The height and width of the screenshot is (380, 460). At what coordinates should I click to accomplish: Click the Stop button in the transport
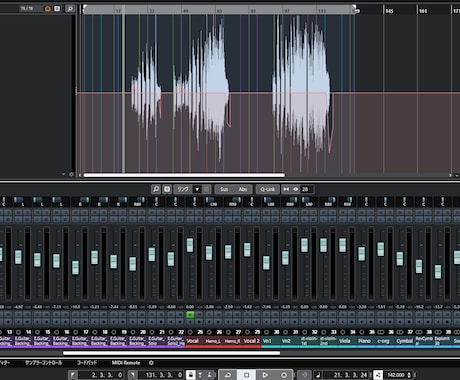point(246,375)
